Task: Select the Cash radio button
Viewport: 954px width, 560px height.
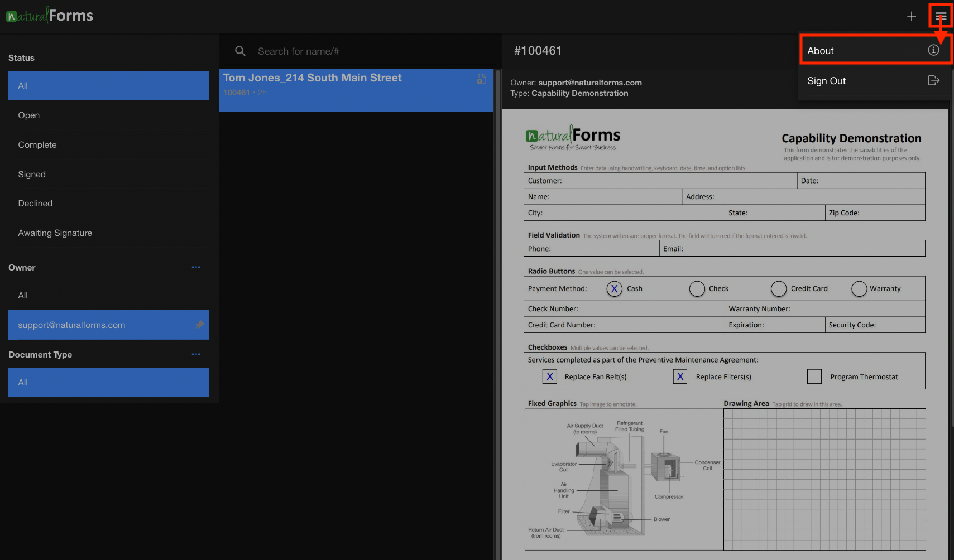Action: tap(614, 288)
